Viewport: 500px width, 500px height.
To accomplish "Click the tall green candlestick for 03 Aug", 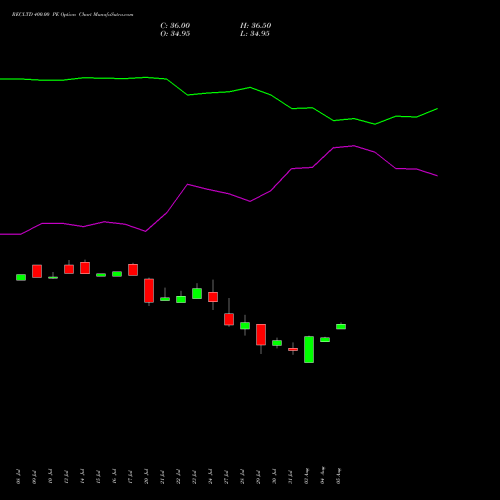I will pos(309,349).
